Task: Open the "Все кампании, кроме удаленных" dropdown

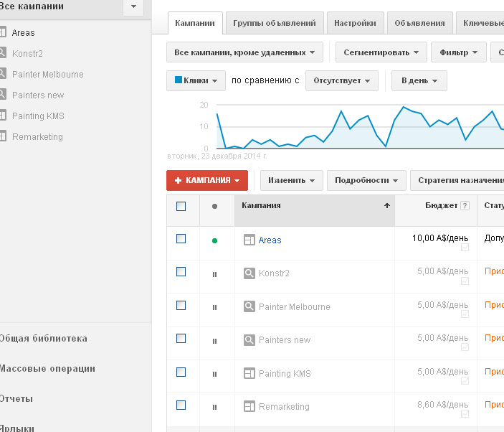Action: click(244, 52)
